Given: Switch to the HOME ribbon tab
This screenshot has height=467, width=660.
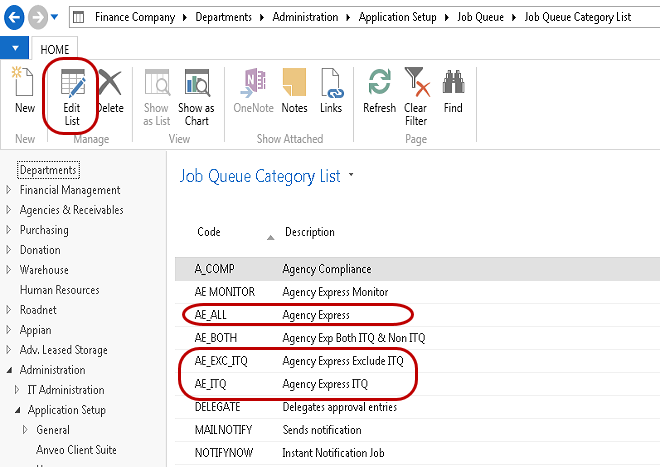Looking at the screenshot, I should pyautogui.click(x=54, y=48).
